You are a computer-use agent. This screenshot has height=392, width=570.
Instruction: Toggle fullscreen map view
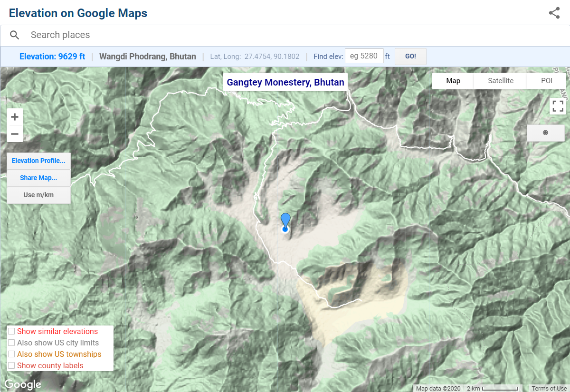click(x=558, y=106)
